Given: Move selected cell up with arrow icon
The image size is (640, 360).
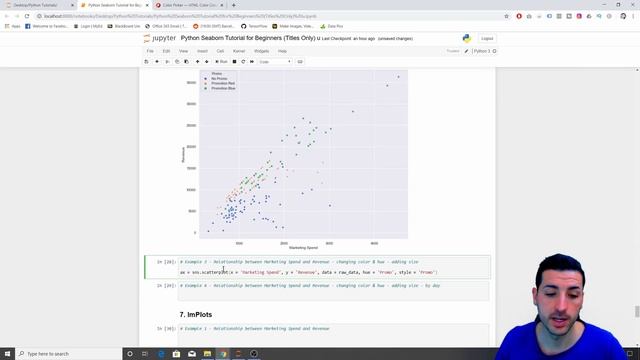Looking at the screenshot, I should point(197,62).
